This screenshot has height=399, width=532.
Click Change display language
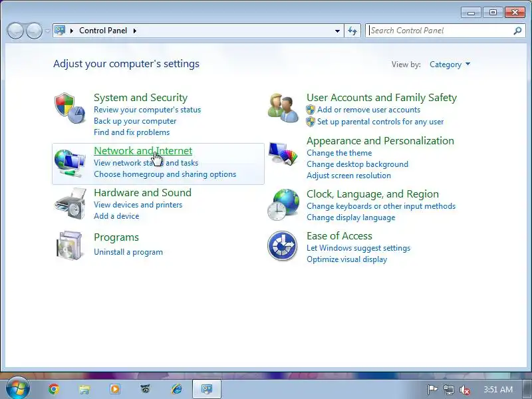tap(351, 217)
